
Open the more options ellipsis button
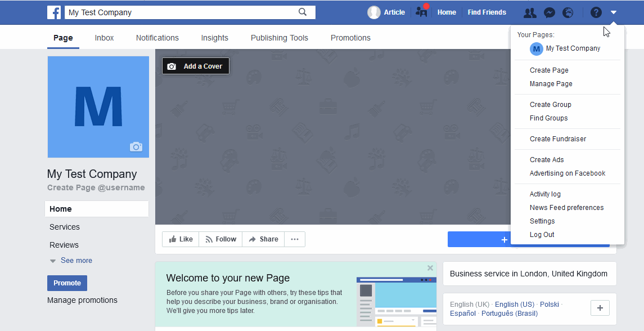tap(295, 239)
